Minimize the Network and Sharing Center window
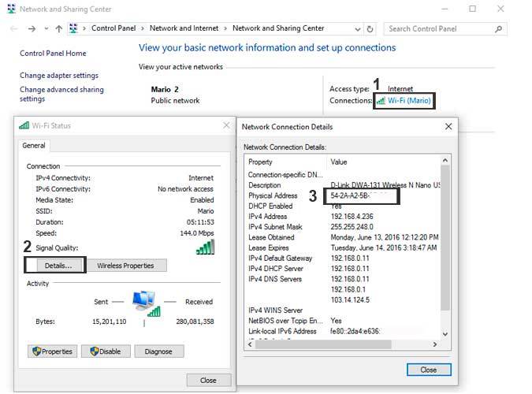This screenshot has width=532, height=394. pos(445,9)
